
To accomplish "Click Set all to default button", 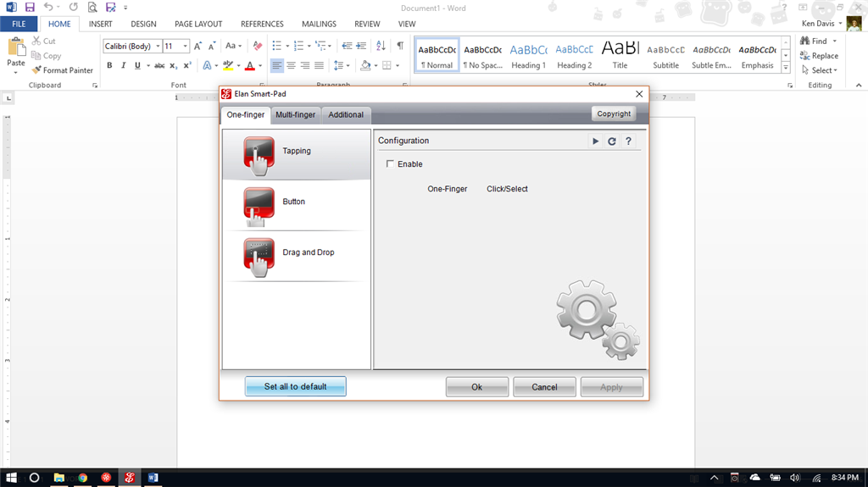I will 296,386.
